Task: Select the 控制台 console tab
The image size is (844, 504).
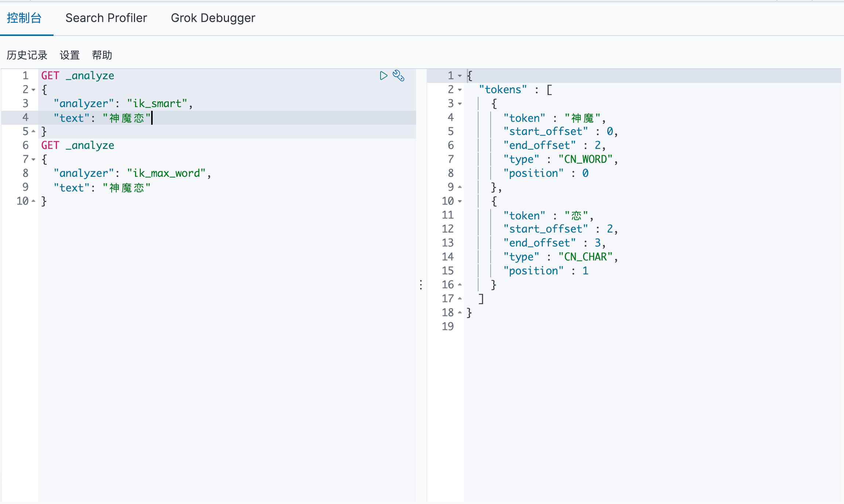Action: [24, 18]
